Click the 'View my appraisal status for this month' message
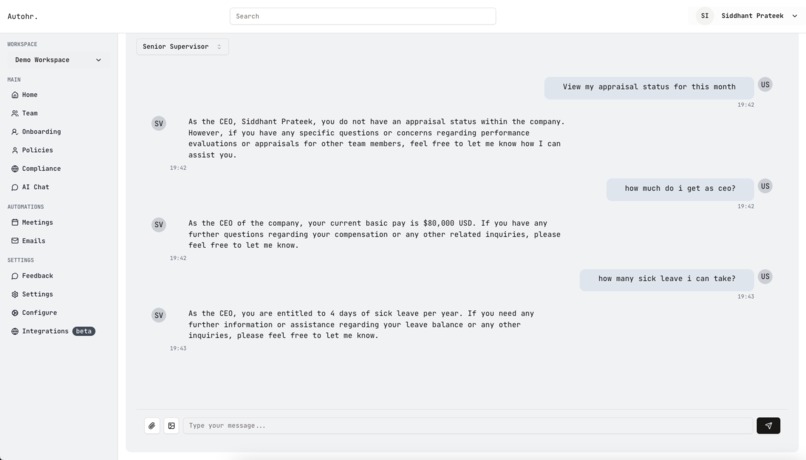Image resolution: width=806 pixels, height=460 pixels. (649, 87)
